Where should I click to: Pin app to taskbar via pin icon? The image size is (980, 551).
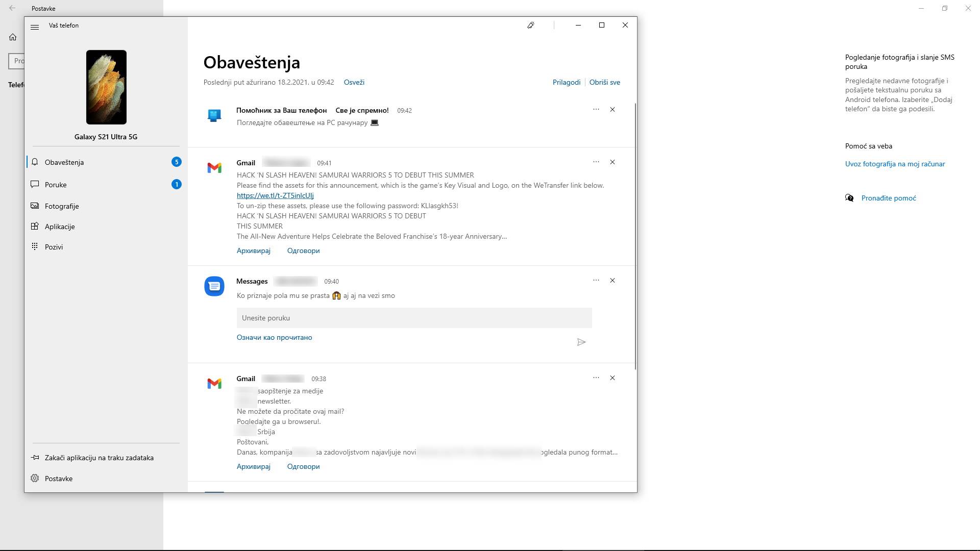pos(36,458)
